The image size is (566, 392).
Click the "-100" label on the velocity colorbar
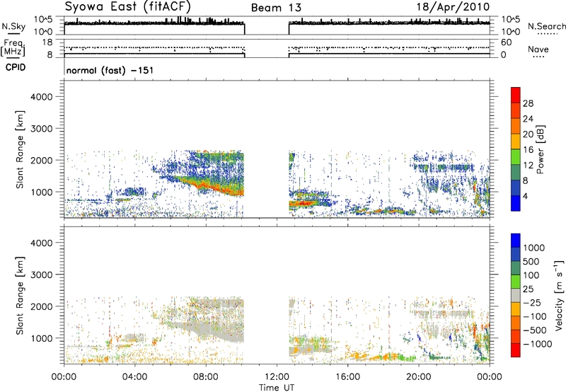(x=534, y=316)
